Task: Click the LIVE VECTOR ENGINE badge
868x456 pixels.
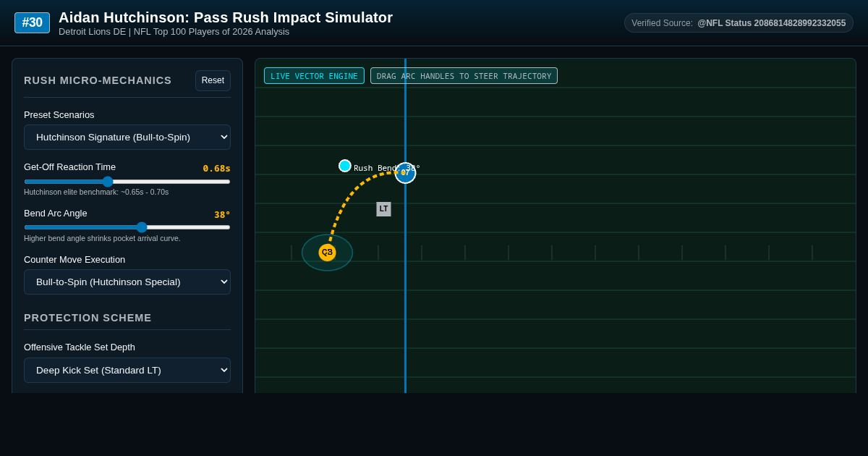Action: [314, 76]
